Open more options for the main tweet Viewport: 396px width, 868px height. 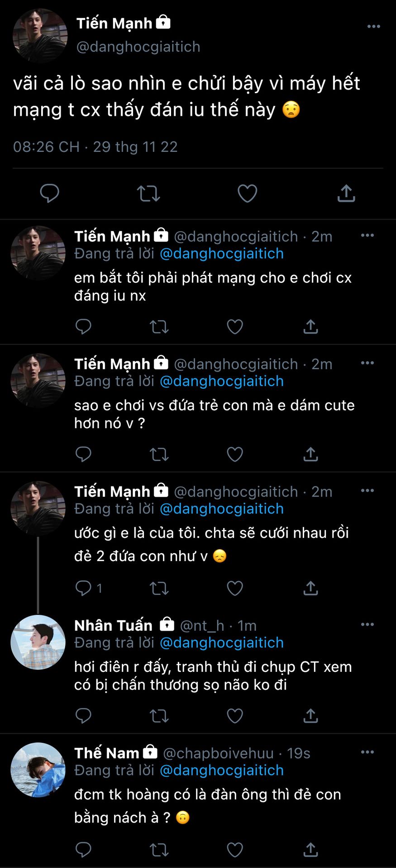pyautogui.click(x=373, y=27)
